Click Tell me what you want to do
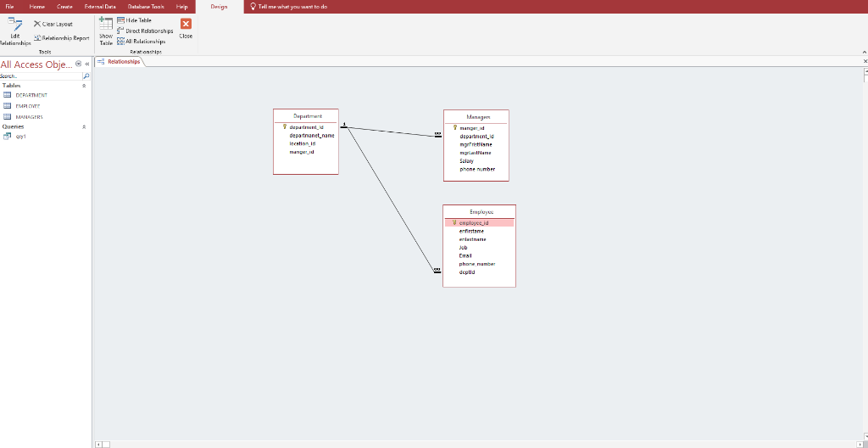 288,7
